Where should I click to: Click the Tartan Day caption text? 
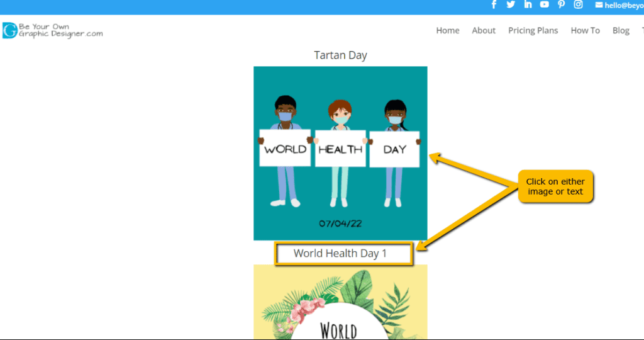[x=340, y=55]
